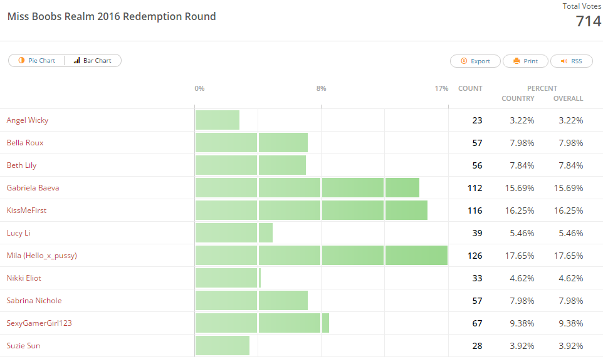Open the KissMeFirst entry link
This screenshot has height=364, width=603.
pyautogui.click(x=27, y=211)
